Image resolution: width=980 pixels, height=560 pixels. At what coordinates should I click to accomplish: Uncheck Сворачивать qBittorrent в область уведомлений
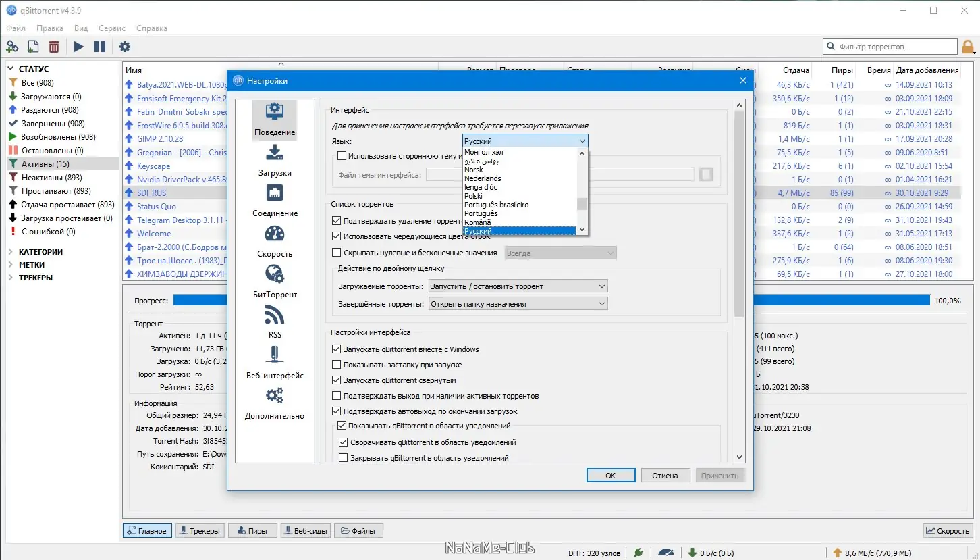tap(344, 442)
